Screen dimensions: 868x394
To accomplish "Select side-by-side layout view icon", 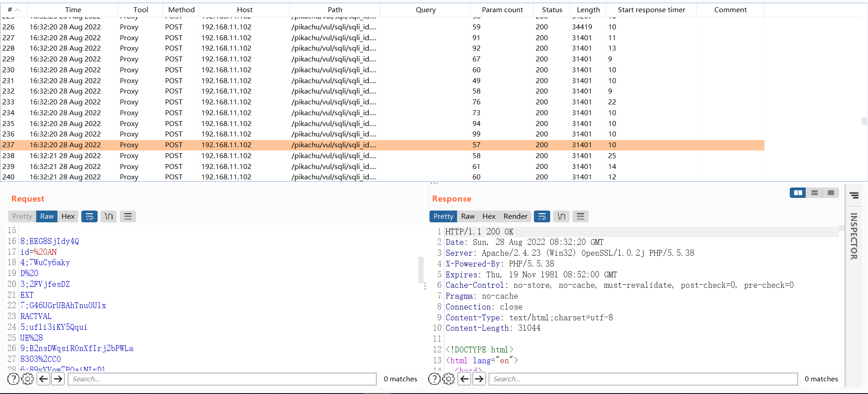I will point(798,193).
